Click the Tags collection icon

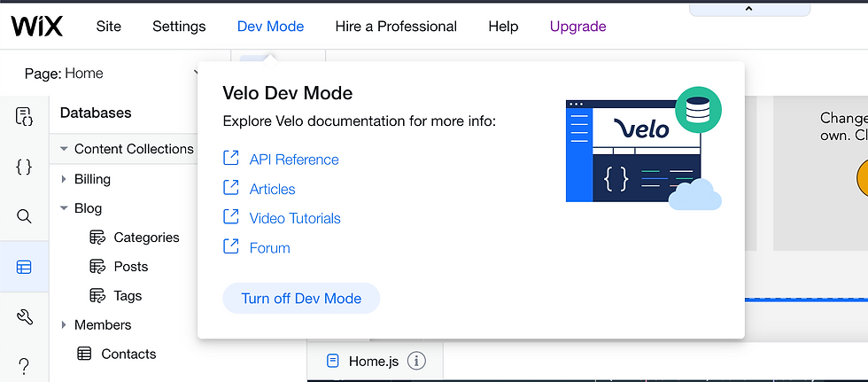[x=97, y=296]
